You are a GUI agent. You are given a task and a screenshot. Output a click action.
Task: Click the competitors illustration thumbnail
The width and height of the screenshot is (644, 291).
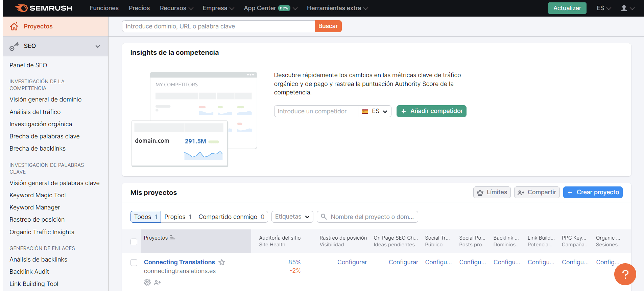pos(194,119)
